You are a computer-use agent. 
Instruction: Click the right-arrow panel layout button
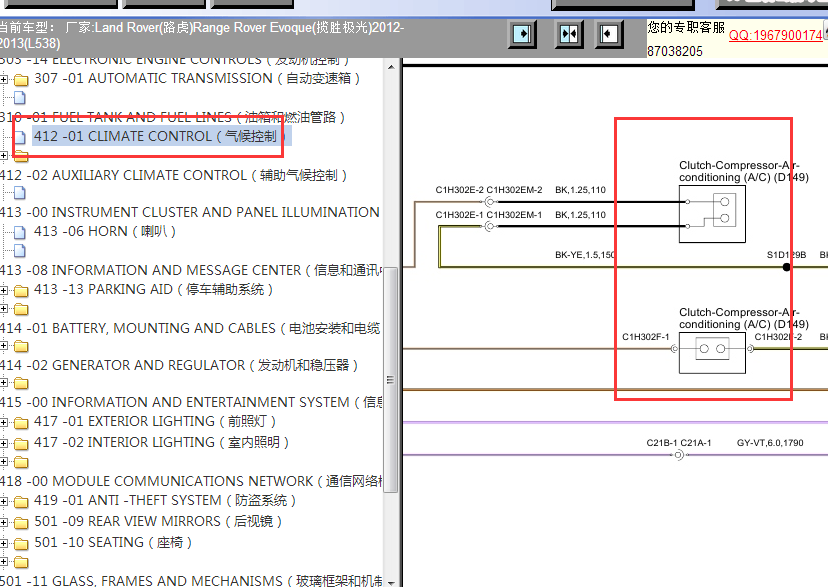click(522, 34)
